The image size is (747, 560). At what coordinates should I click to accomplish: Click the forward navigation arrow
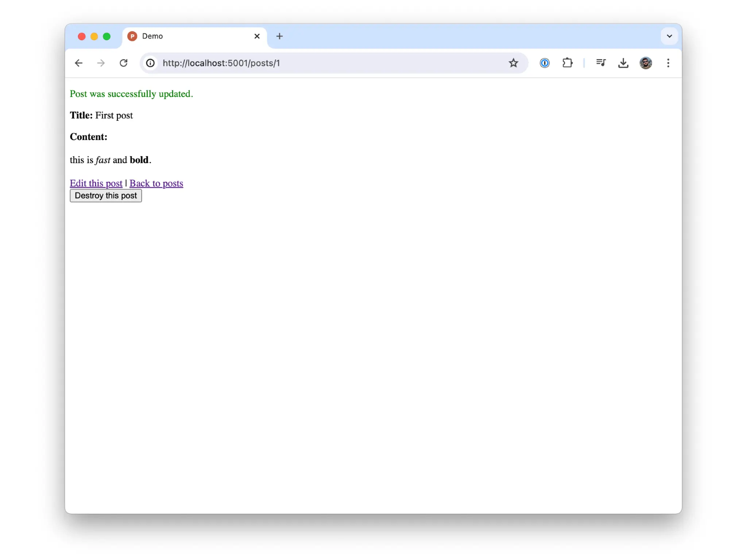pyautogui.click(x=101, y=63)
